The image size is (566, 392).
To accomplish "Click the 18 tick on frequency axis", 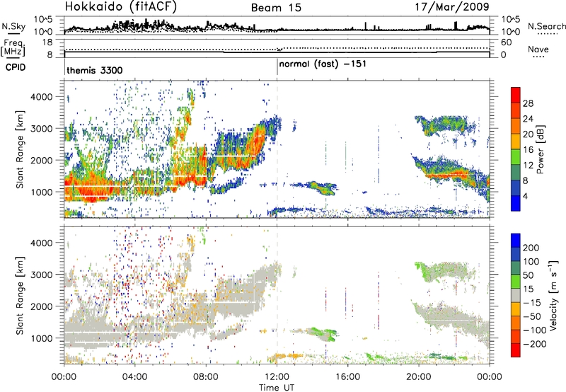I will pos(47,42).
